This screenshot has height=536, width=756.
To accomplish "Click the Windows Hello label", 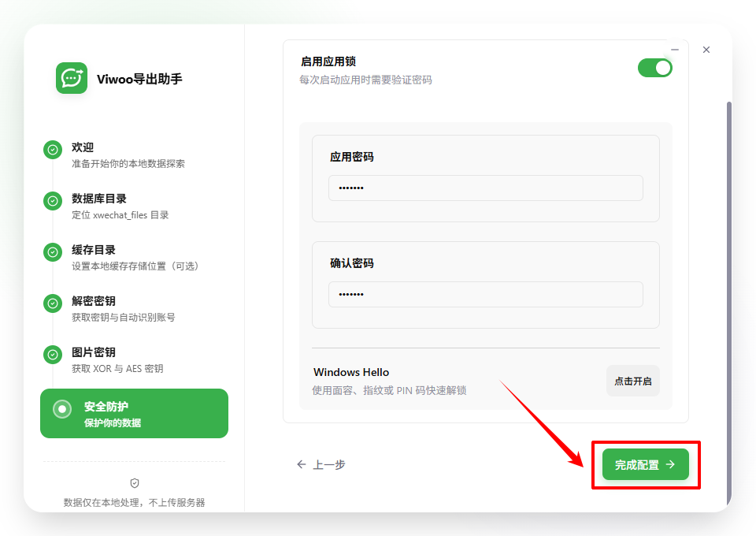I will (351, 372).
